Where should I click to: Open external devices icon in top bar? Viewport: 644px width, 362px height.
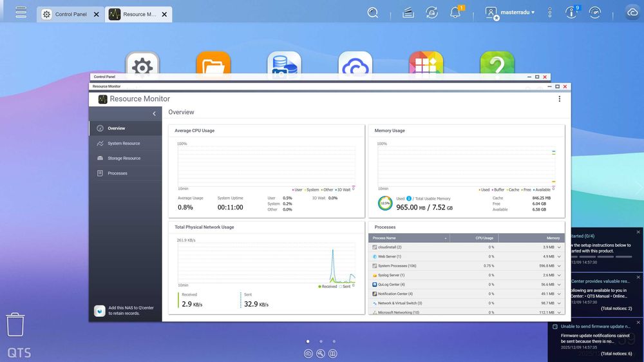(x=431, y=13)
